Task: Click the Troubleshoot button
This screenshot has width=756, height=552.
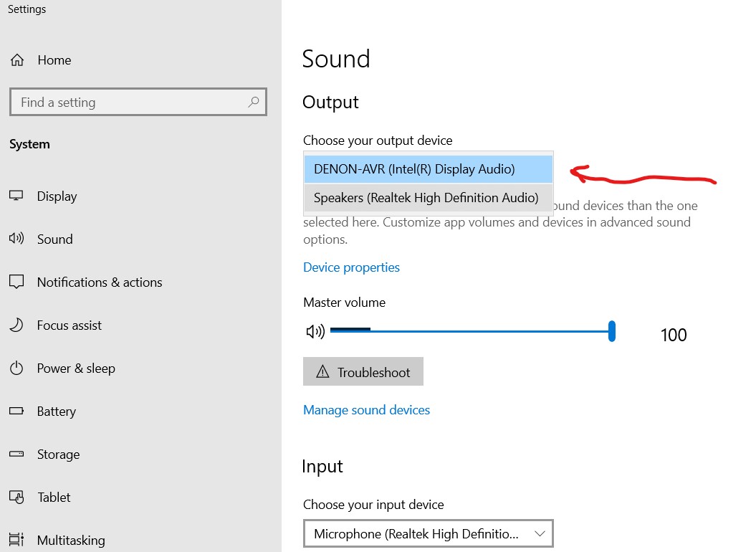Action: [363, 371]
